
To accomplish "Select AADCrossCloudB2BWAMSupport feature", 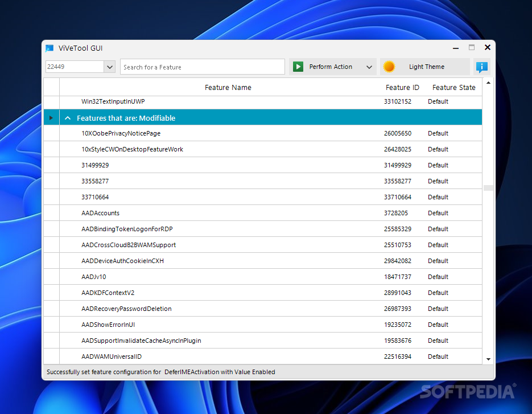I will [x=129, y=245].
